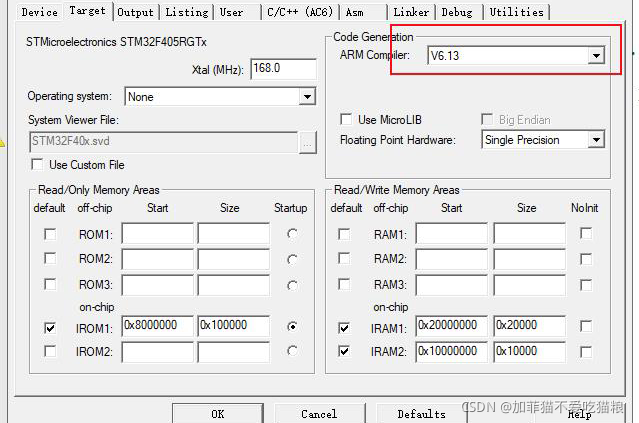The image size is (639, 423).
Task: Click the IROM1 Start address field
Action: click(x=158, y=326)
